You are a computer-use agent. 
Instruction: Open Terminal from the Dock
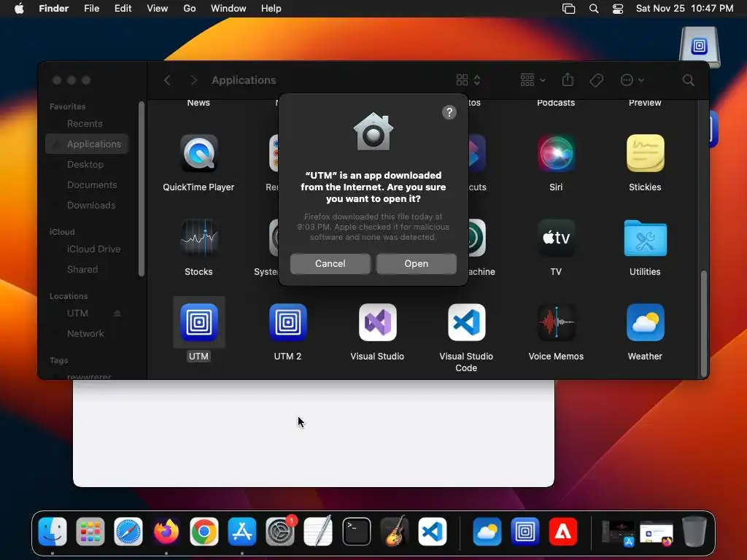click(356, 532)
